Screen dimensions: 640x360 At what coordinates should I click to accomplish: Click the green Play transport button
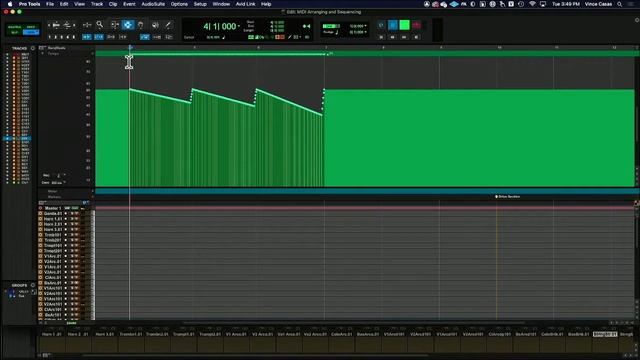click(x=404, y=25)
